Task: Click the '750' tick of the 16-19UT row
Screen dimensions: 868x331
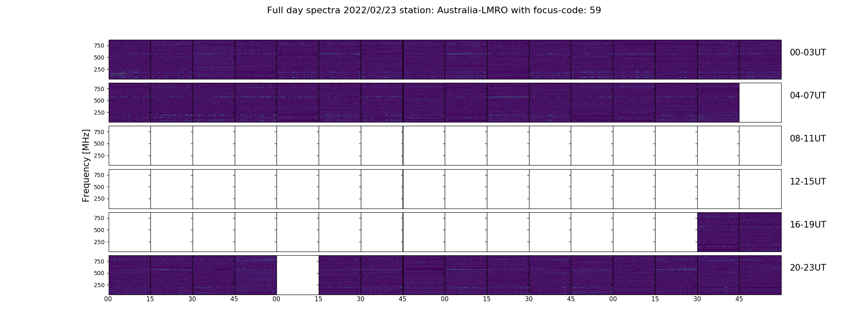Action: coord(99,218)
